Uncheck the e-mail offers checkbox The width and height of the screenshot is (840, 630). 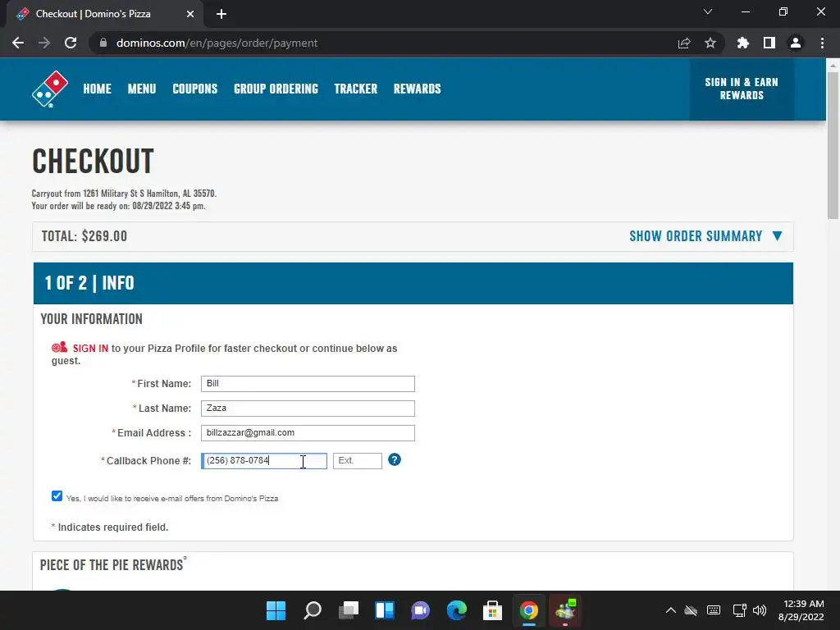click(57, 496)
